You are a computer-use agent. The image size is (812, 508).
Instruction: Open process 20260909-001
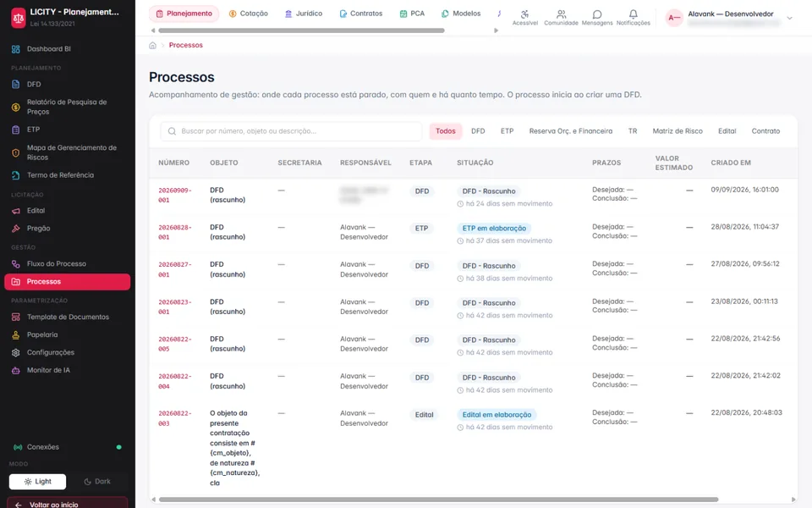pyautogui.click(x=174, y=195)
